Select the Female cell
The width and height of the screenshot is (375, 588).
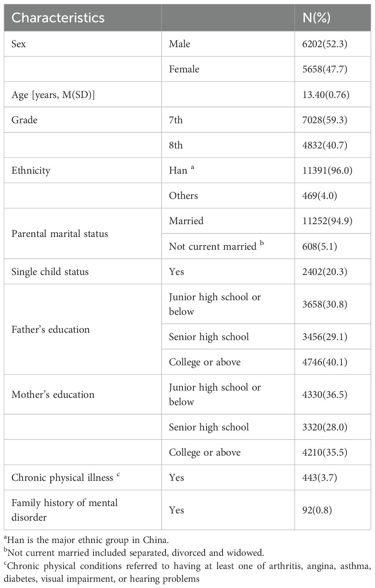184,69
